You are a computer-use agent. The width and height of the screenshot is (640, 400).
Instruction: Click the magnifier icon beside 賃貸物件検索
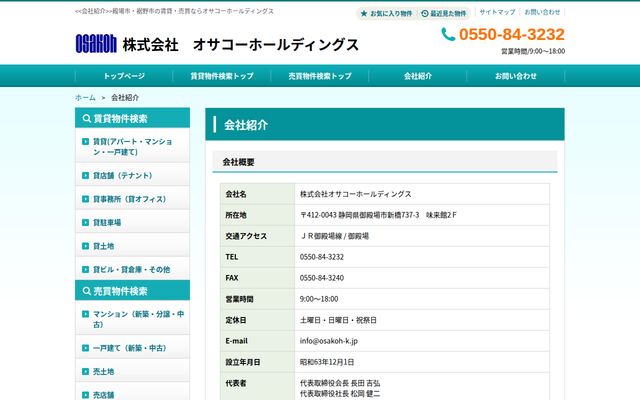[x=87, y=118]
